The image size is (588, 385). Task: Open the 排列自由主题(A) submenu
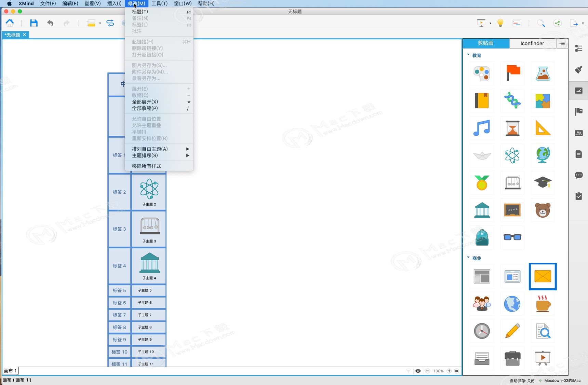pos(159,149)
